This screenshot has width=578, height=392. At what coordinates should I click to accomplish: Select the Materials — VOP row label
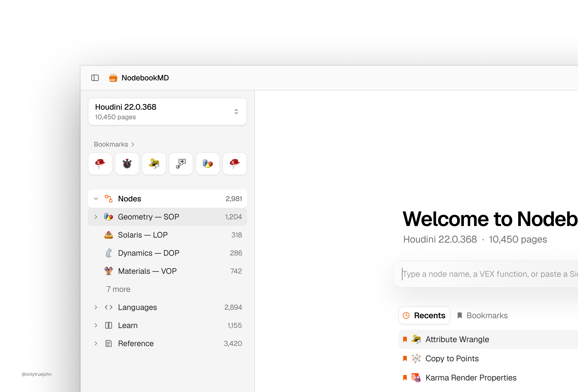[x=147, y=271]
